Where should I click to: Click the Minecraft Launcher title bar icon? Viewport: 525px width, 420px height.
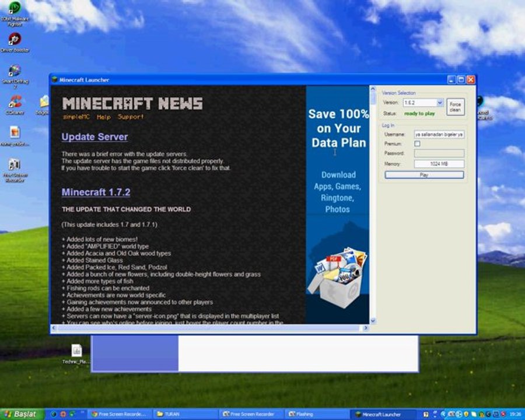[x=55, y=80]
